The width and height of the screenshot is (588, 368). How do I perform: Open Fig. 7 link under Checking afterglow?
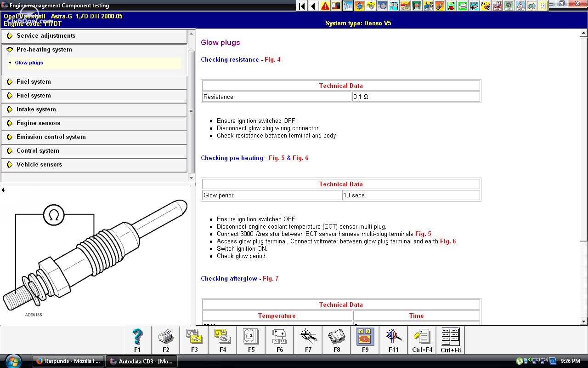click(271, 278)
